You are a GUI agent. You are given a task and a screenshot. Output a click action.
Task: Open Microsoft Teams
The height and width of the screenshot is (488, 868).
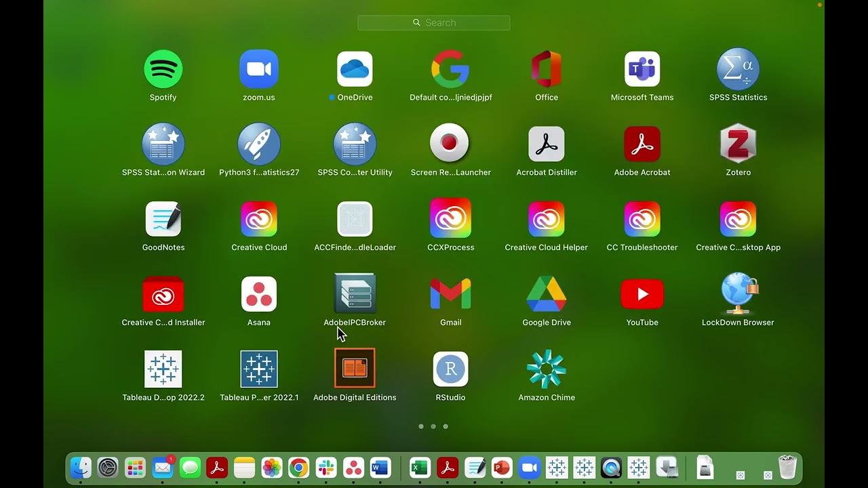(642, 69)
